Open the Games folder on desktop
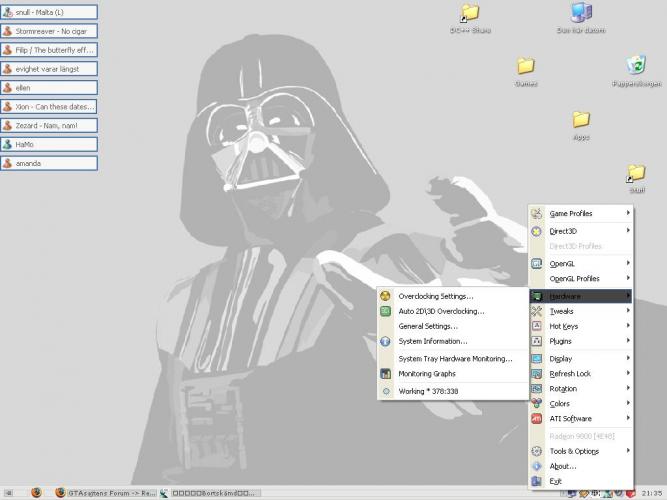The image size is (667, 500). coord(526,70)
